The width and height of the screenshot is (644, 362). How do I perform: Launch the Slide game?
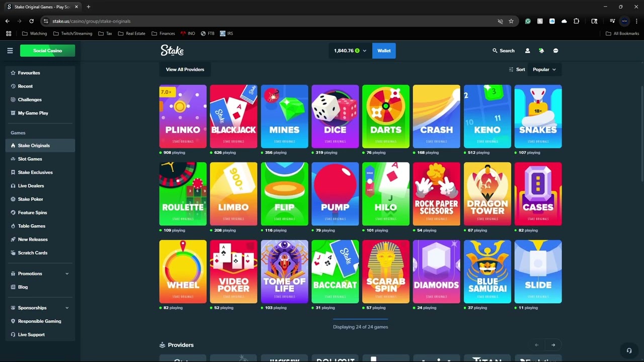(x=538, y=271)
